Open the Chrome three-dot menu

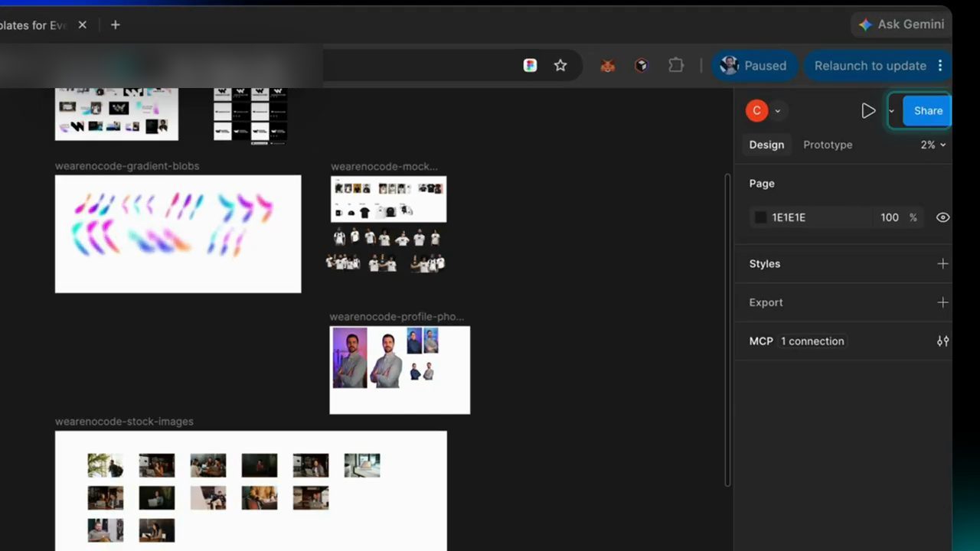click(x=940, y=66)
